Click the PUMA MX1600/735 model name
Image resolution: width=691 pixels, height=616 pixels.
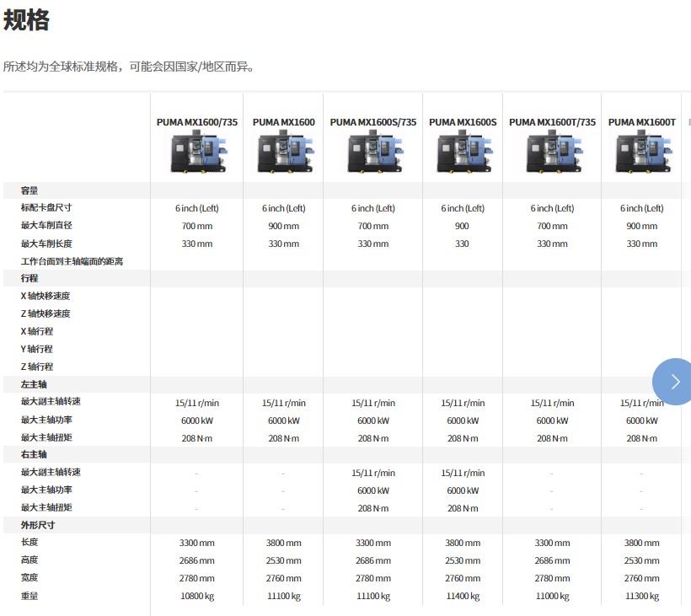[197, 122]
